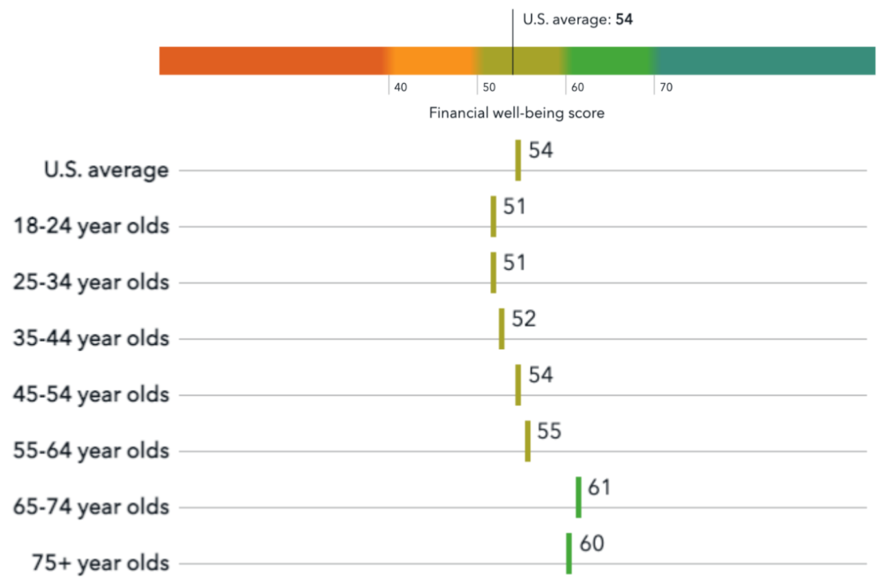Click the U.S. average 54 marker bar
This screenshot has height=588, width=880.
[x=518, y=160]
